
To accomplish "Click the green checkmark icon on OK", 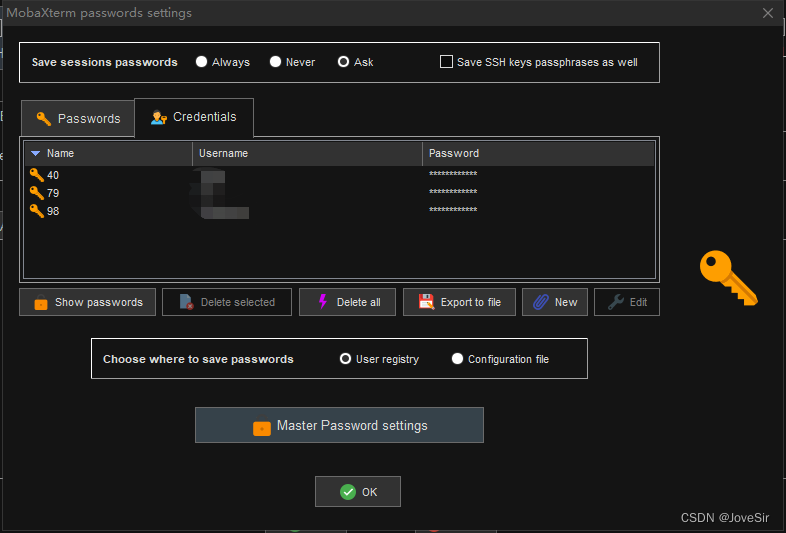I will [348, 492].
